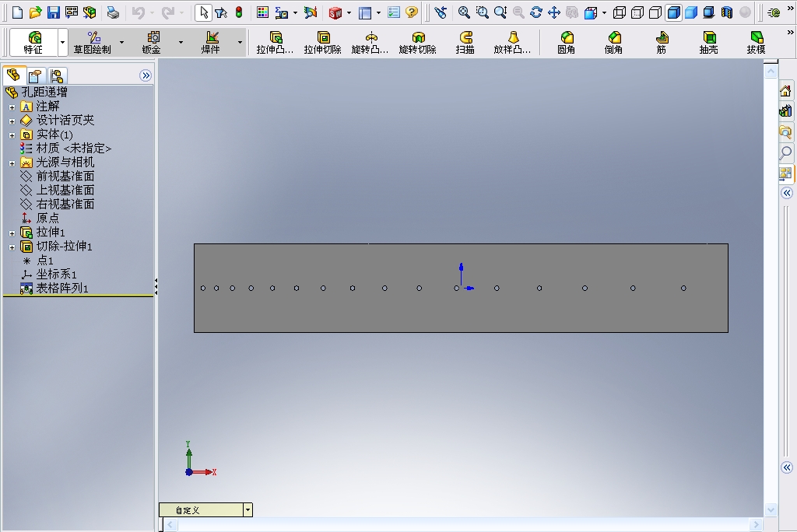Open the 自定义 view dropdown
Image resolution: width=797 pixels, height=532 pixels.
(248, 509)
